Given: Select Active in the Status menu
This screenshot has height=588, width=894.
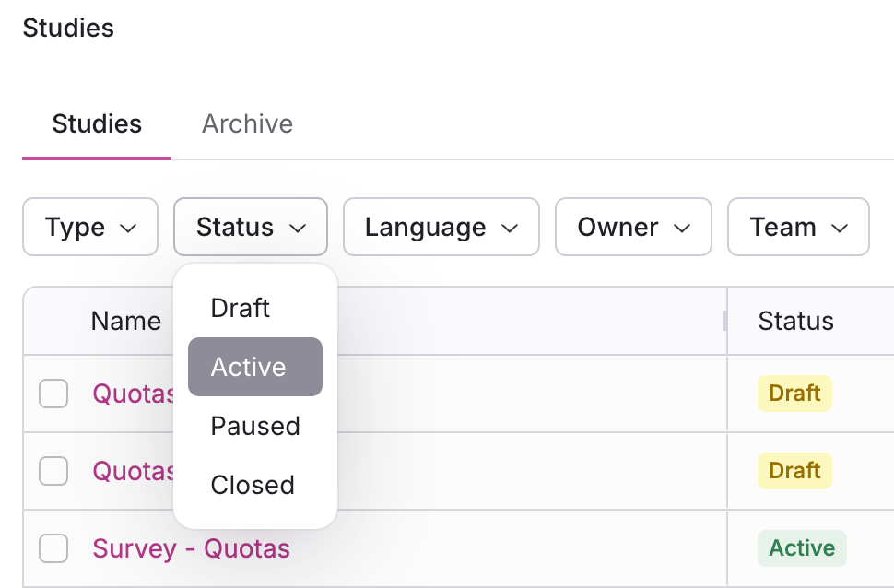Looking at the screenshot, I should (x=249, y=367).
